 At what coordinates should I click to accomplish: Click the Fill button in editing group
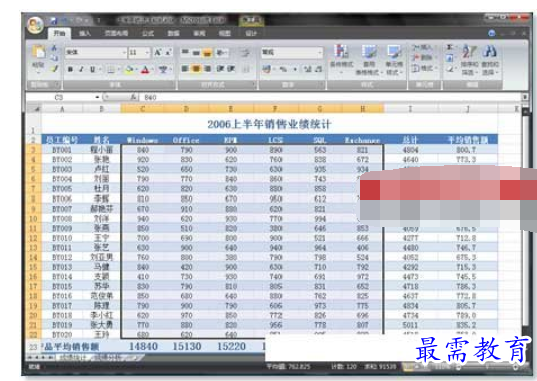pos(450,58)
